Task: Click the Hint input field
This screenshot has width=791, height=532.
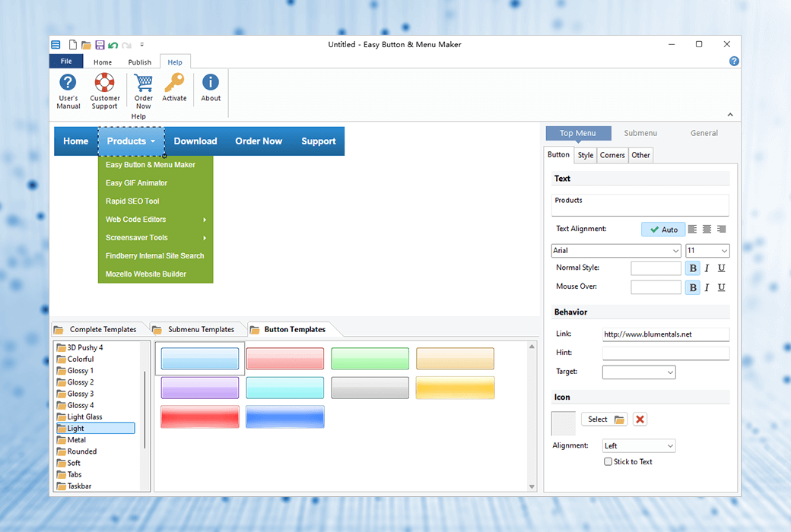Action: 666,353
